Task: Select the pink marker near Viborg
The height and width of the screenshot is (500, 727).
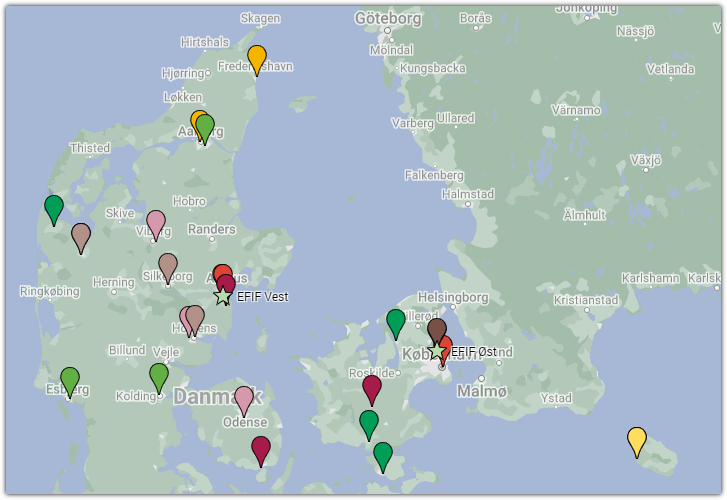Action: point(156,223)
